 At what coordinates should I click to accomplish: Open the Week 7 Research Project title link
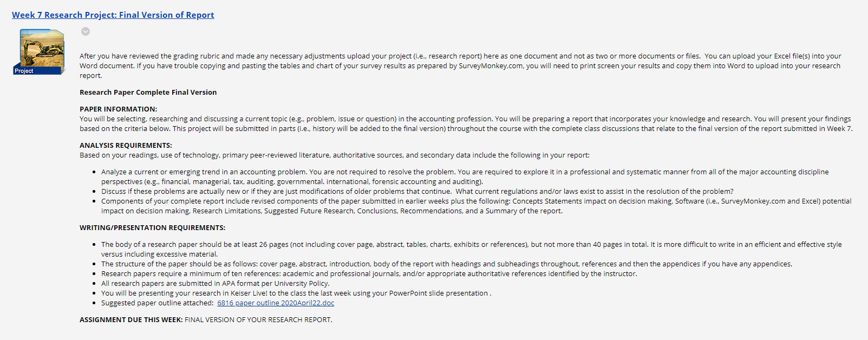tap(113, 15)
